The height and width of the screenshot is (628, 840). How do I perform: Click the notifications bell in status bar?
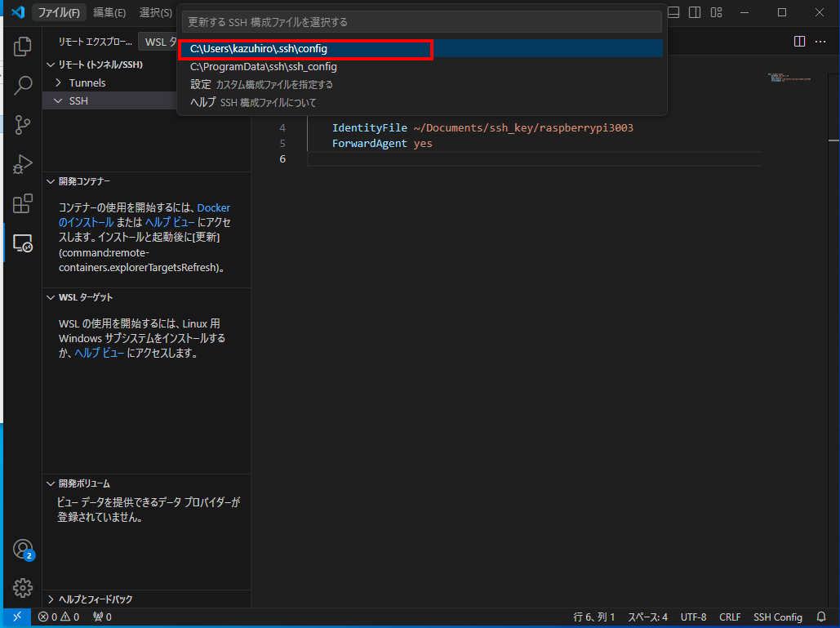[821, 617]
